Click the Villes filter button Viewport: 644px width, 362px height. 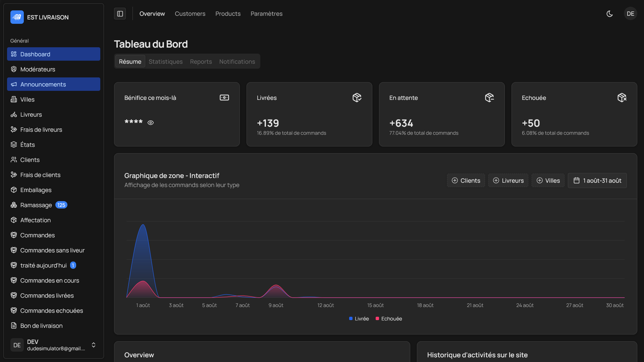pyautogui.click(x=548, y=181)
